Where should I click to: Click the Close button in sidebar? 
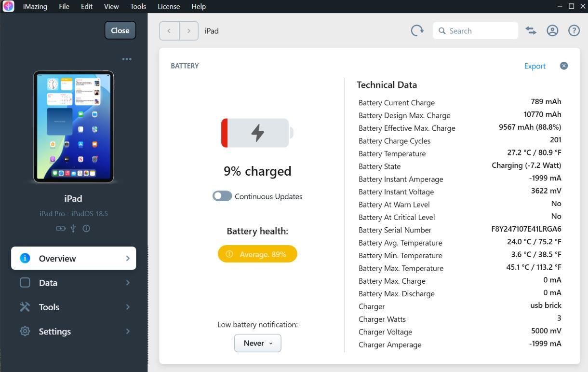tap(120, 30)
